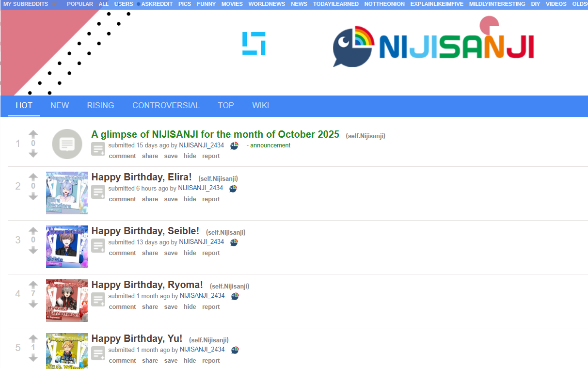Switch to the RISING tab

[x=101, y=105]
